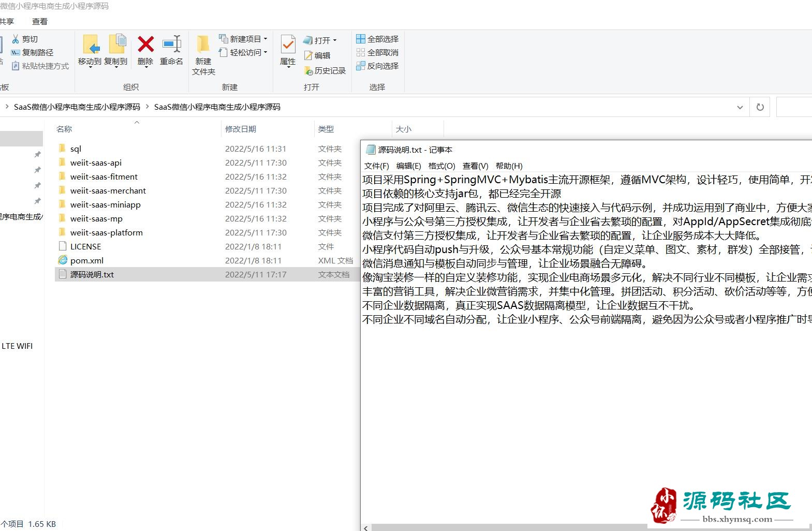Open the Easy access (轻松访问) dropdown arrow

(x=265, y=52)
